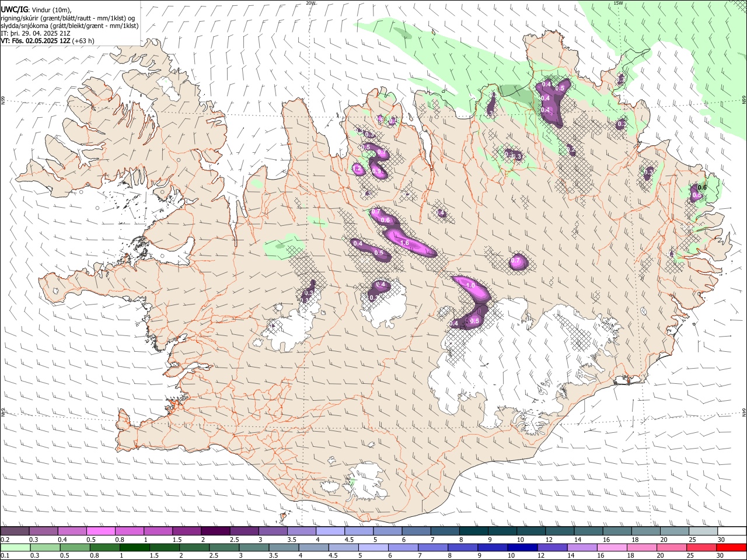Click the '20W' longitude label at the top
747x560 pixels.
click(311, 3)
